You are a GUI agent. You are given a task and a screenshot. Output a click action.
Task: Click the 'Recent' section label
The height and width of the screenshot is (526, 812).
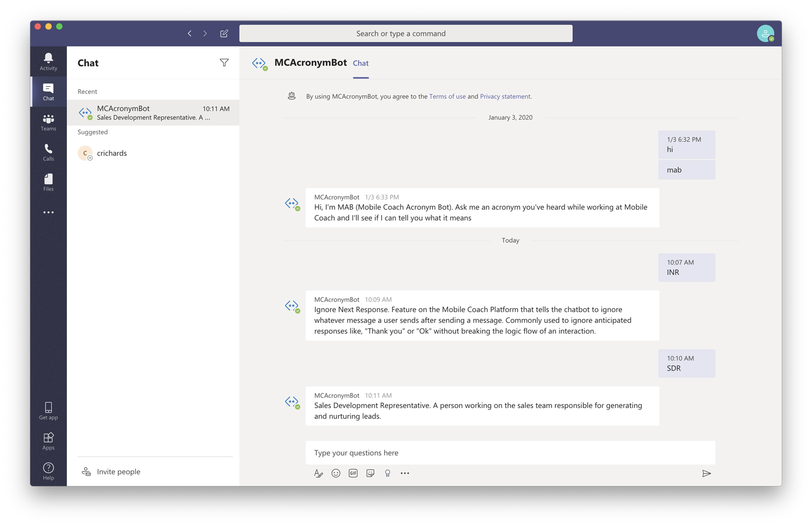pyautogui.click(x=87, y=92)
